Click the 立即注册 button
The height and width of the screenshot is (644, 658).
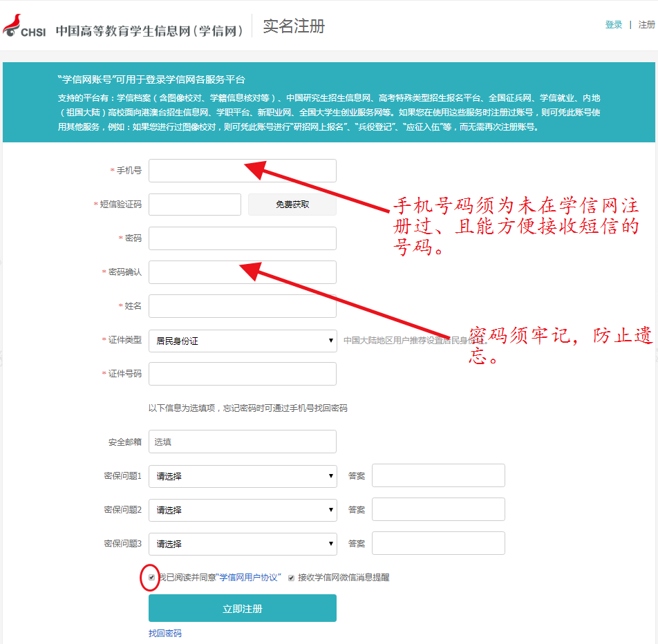click(x=242, y=608)
